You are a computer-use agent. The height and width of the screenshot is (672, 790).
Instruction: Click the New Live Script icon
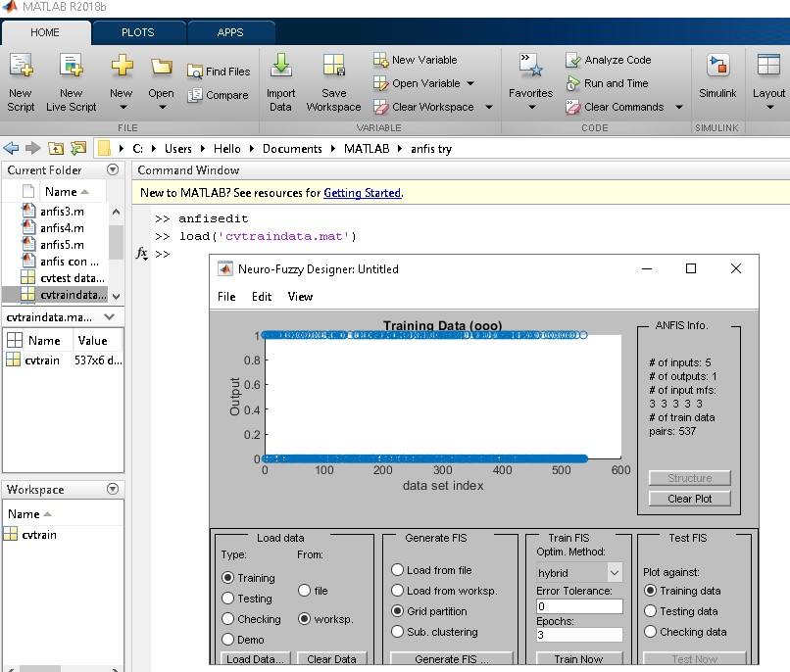pos(71,66)
